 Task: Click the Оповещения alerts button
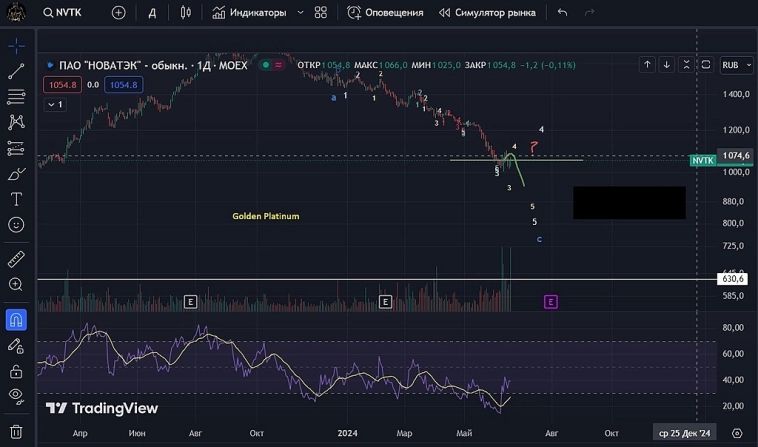pyautogui.click(x=385, y=13)
